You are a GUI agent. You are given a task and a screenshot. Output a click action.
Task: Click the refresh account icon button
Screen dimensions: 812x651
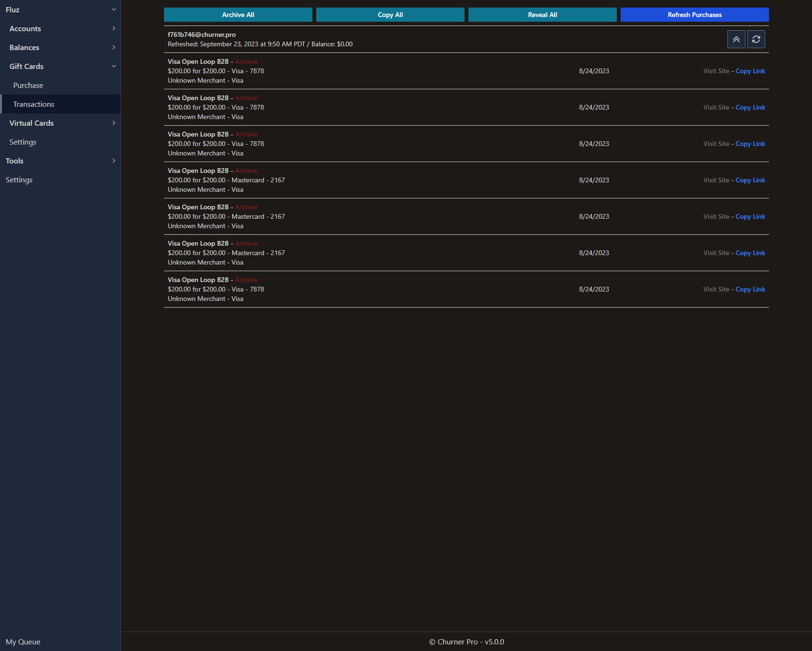756,39
